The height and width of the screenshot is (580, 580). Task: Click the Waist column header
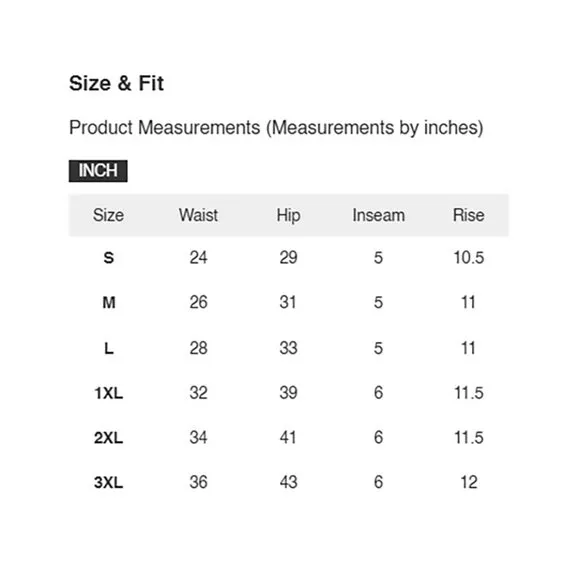click(x=198, y=215)
